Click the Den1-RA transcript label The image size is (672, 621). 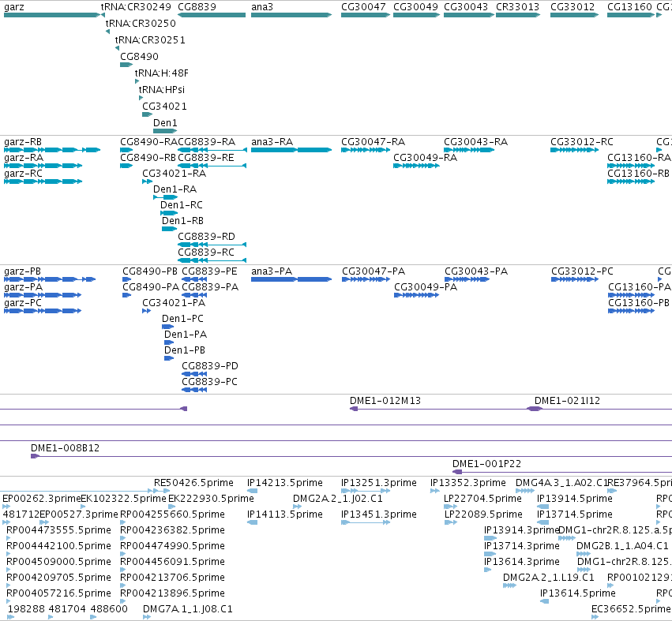[x=175, y=189]
